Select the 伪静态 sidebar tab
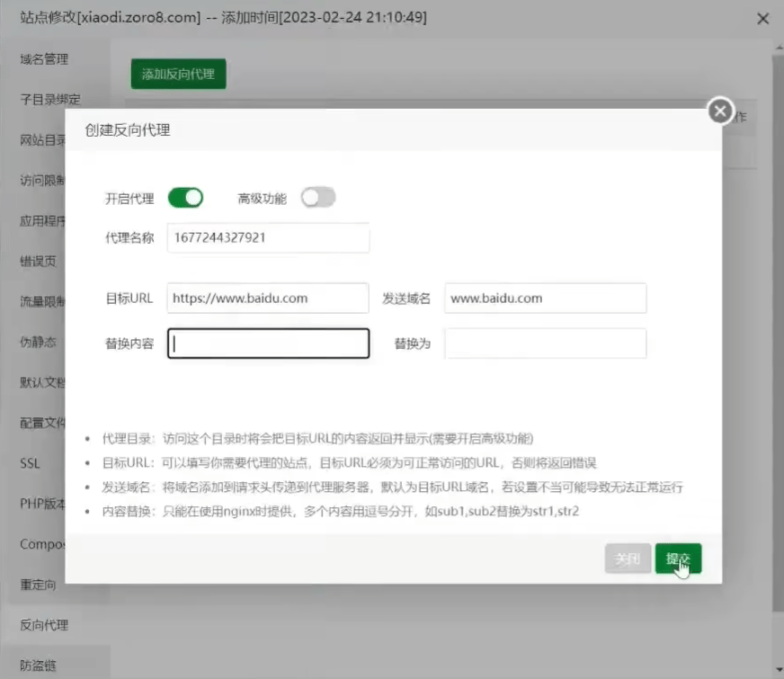This screenshot has height=679, width=784. click(x=38, y=342)
